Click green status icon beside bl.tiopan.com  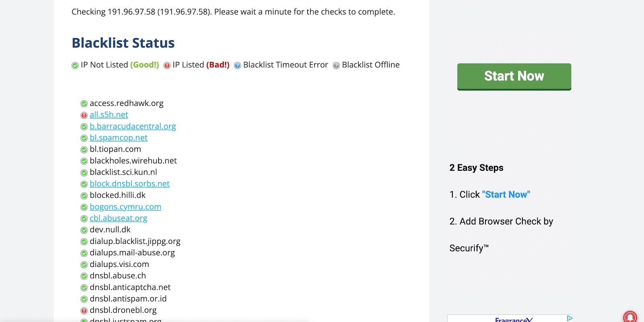click(x=84, y=150)
